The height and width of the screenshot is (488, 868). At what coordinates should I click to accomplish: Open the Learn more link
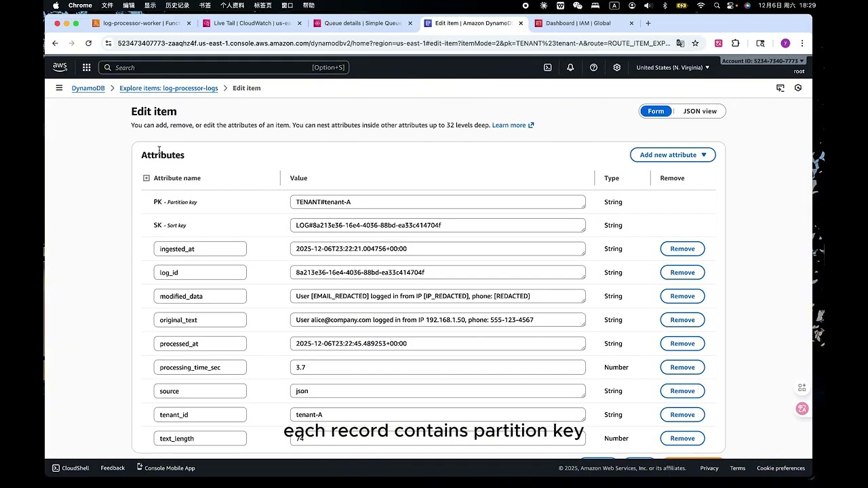click(x=513, y=125)
